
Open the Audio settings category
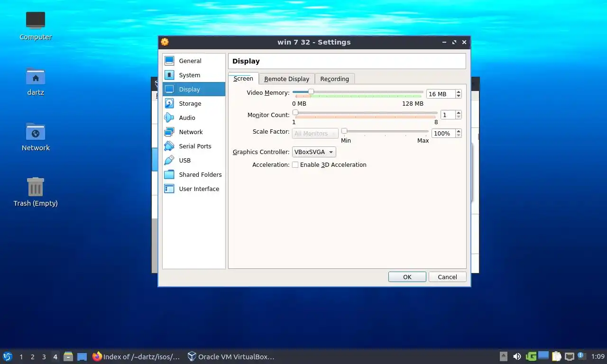(193, 118)
